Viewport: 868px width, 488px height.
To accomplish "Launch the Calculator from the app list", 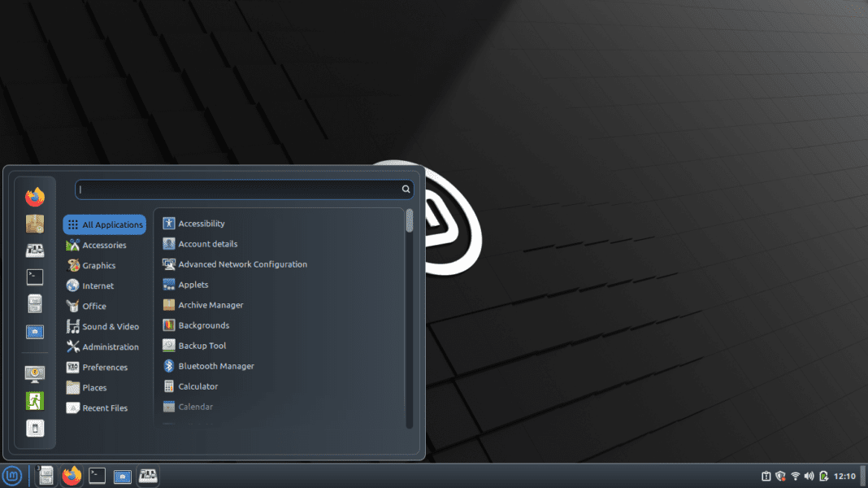I will click(198, 386).
